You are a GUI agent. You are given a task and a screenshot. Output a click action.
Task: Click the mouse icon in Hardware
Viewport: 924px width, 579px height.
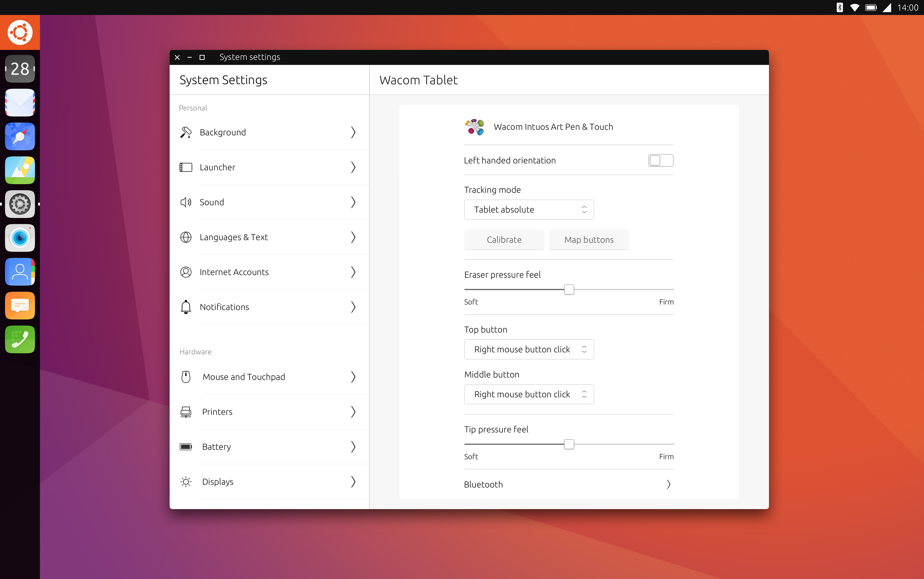[186, 377]
